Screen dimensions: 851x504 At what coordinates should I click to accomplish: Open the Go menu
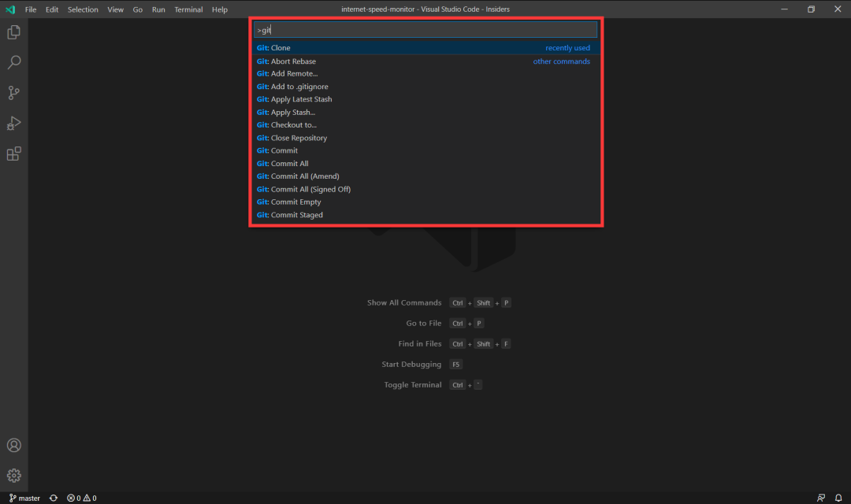pyautogui.click(x=138, y=9)
